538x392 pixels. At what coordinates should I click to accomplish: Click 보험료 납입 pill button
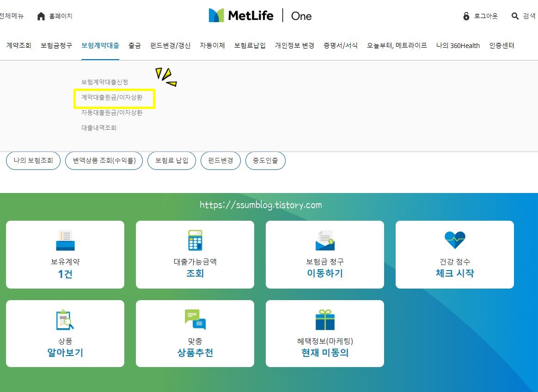171,160
